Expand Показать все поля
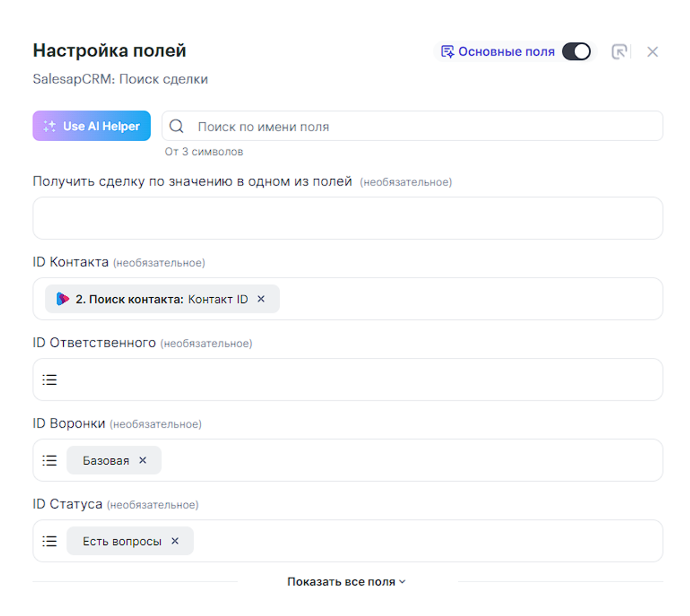The image size is (690, 616). (346, 582)
